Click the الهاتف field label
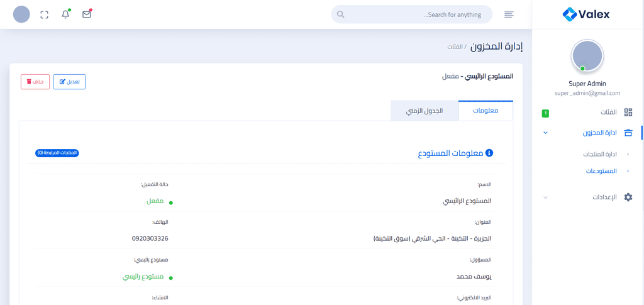This screenshot has height=305, width=644. click(160, 222)
